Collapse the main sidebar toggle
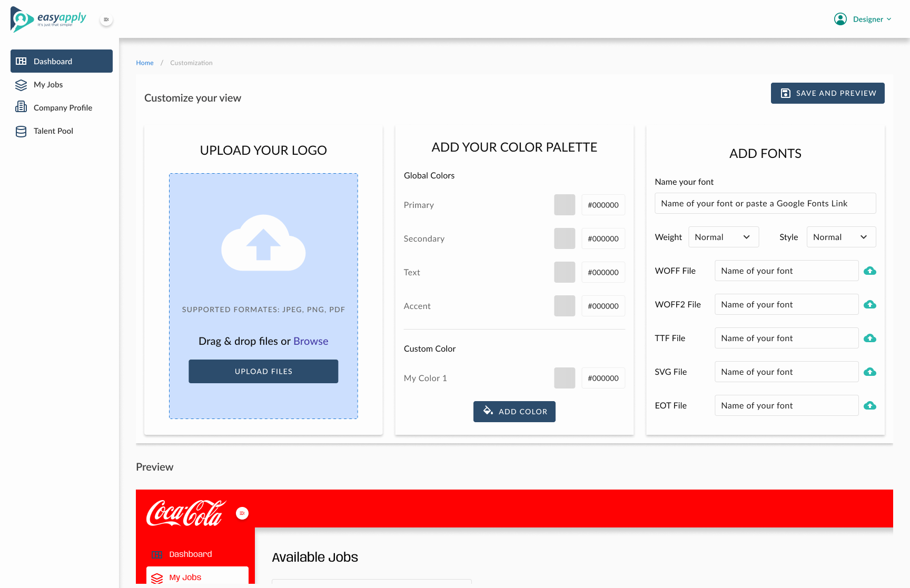 106,19
